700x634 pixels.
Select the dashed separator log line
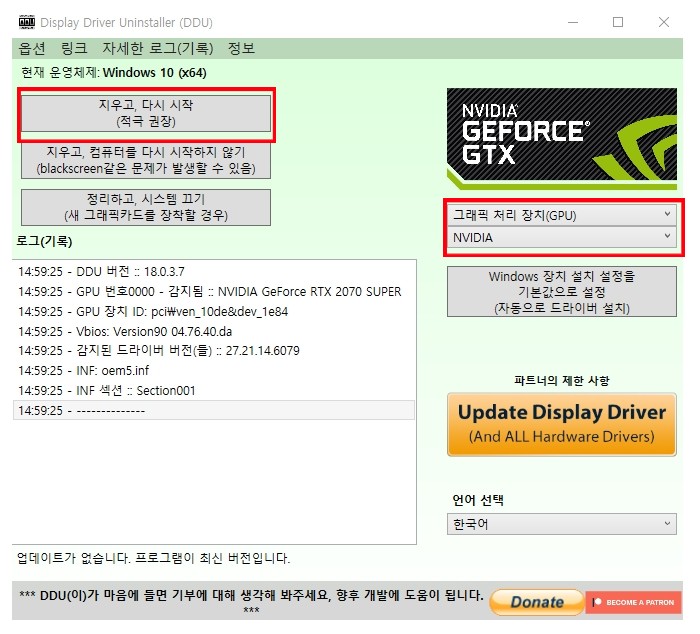tap(214, 410)
